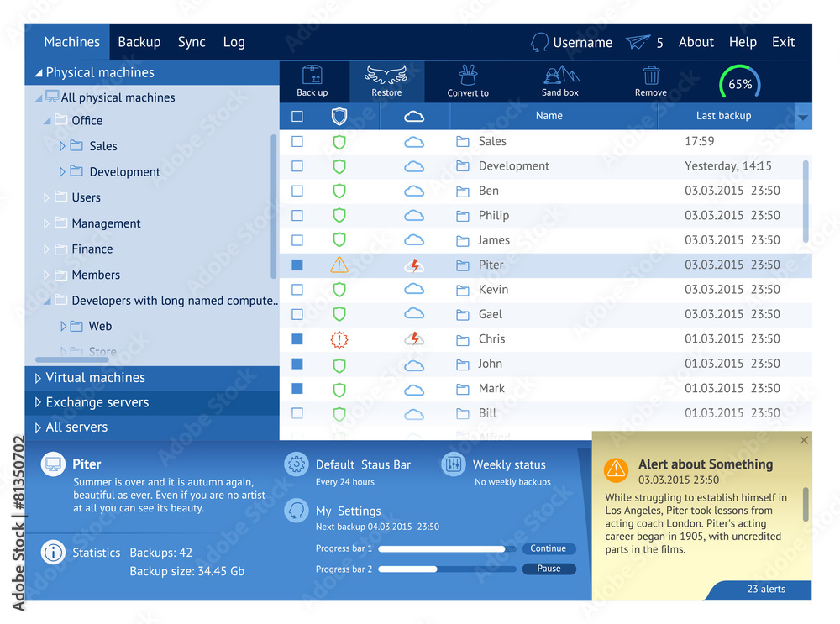Click the warning triangle in Piter row

pos(339,265)
